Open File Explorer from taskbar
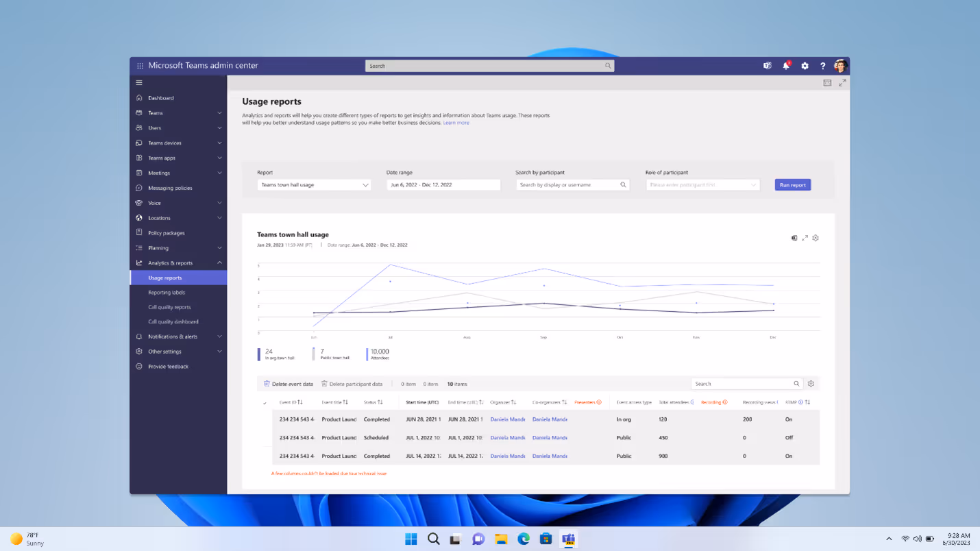Viewport: 980px width, 551px height. point(501,539)
